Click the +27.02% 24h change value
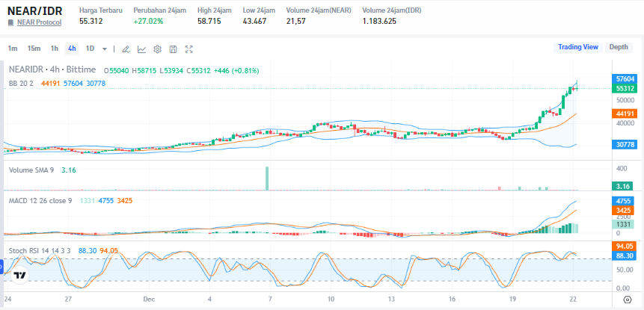The image size is (644, 310). coord(148,22)
